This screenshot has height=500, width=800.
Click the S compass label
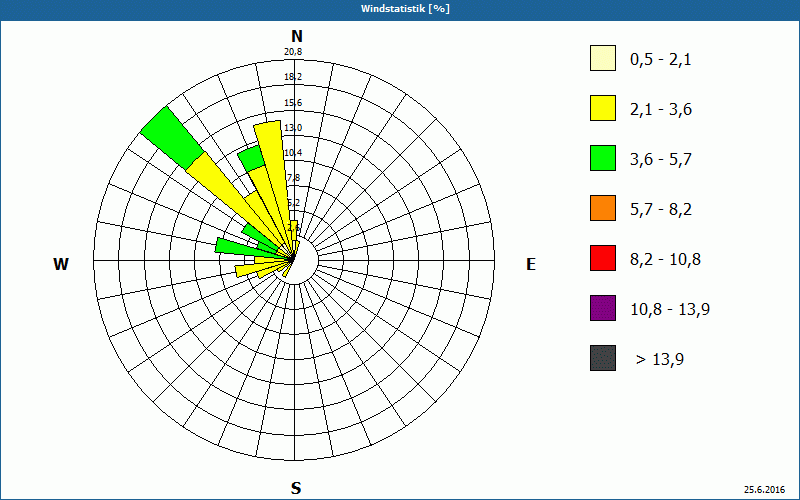(x=296, y=488)
